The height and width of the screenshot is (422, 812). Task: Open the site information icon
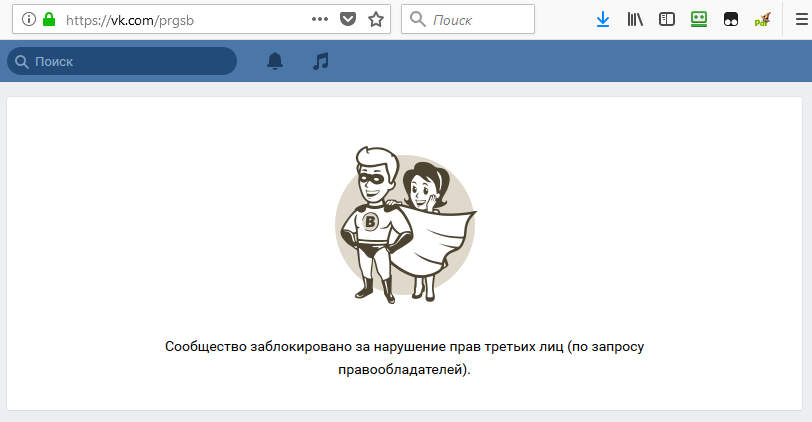[29, 20]
